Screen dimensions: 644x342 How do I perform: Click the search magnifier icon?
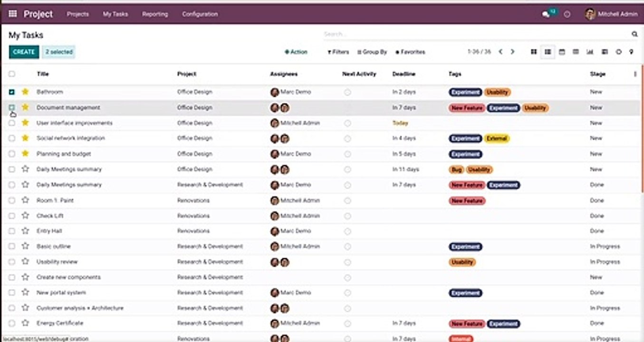pos(634,34)
